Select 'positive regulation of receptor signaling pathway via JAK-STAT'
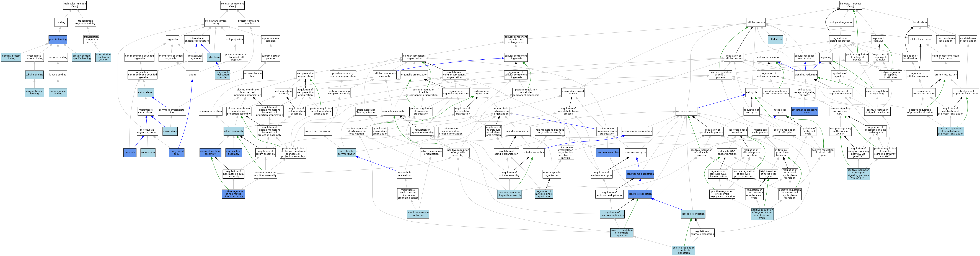 tap(858, 174)
